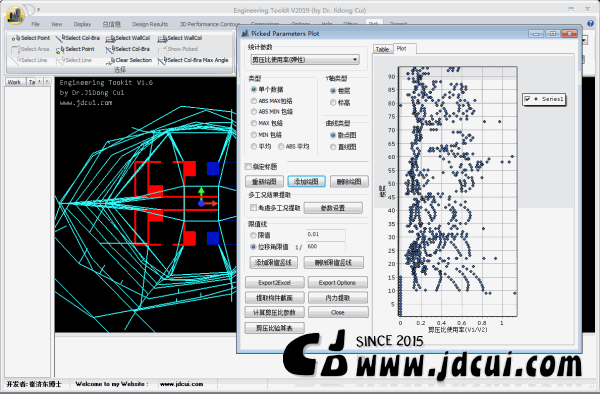Click the limit value 0.01 field
Viewport: 600px width, 394px height.
coord(326,234)
